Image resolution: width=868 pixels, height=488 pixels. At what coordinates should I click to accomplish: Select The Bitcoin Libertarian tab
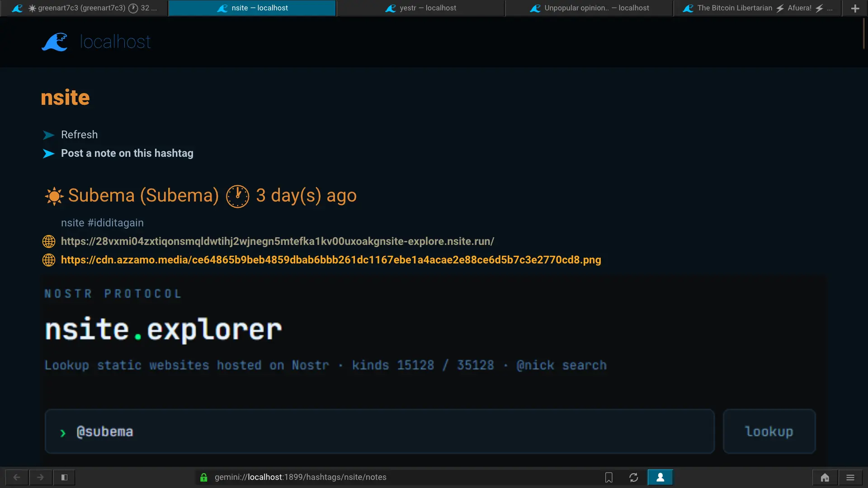point(757,8)
